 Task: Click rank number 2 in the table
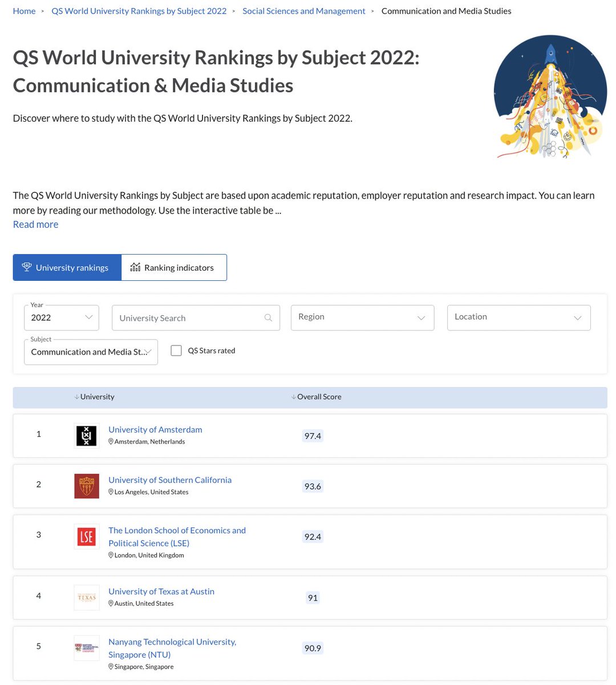click(x=39, y=484)
